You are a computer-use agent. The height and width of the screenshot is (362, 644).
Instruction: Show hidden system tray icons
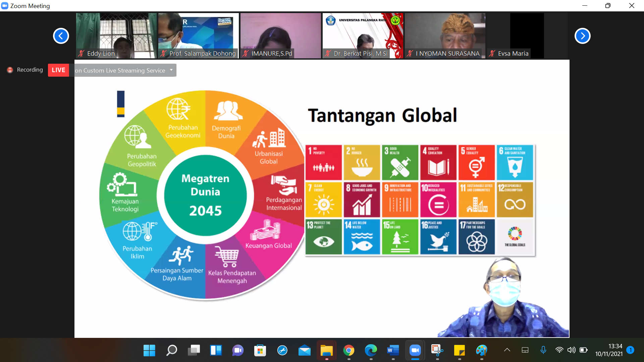[507, 350]
